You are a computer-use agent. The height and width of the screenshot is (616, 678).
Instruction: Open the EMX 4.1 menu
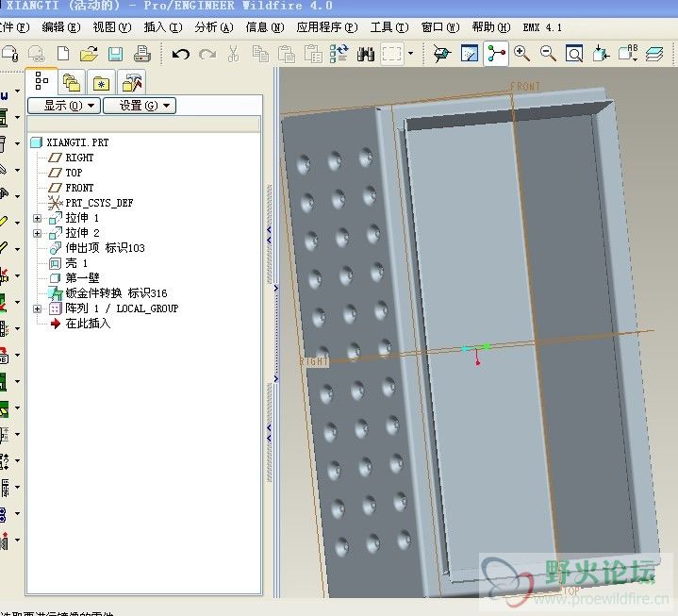click(x=542, y=27)
